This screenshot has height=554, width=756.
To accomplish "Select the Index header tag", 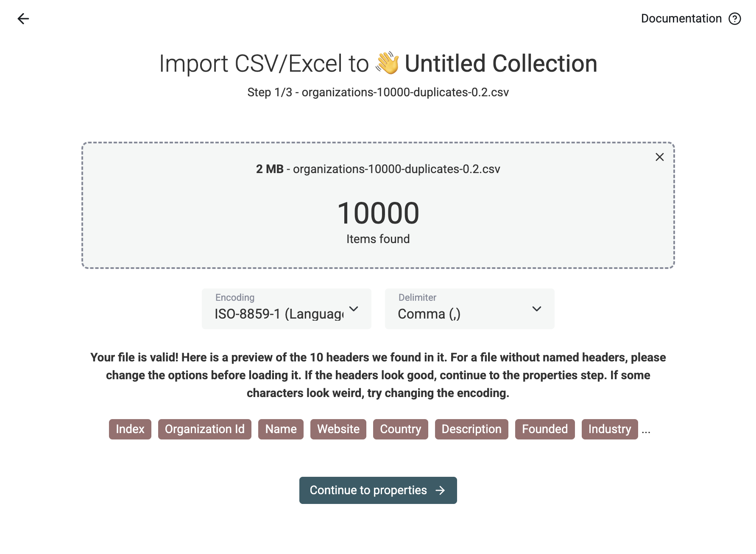I will (130, 429).
